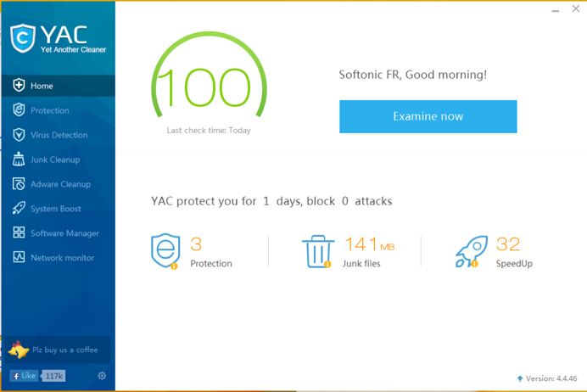Minimize the YAC window
This screenshot has height=392, width=587.
coord(555,10)
